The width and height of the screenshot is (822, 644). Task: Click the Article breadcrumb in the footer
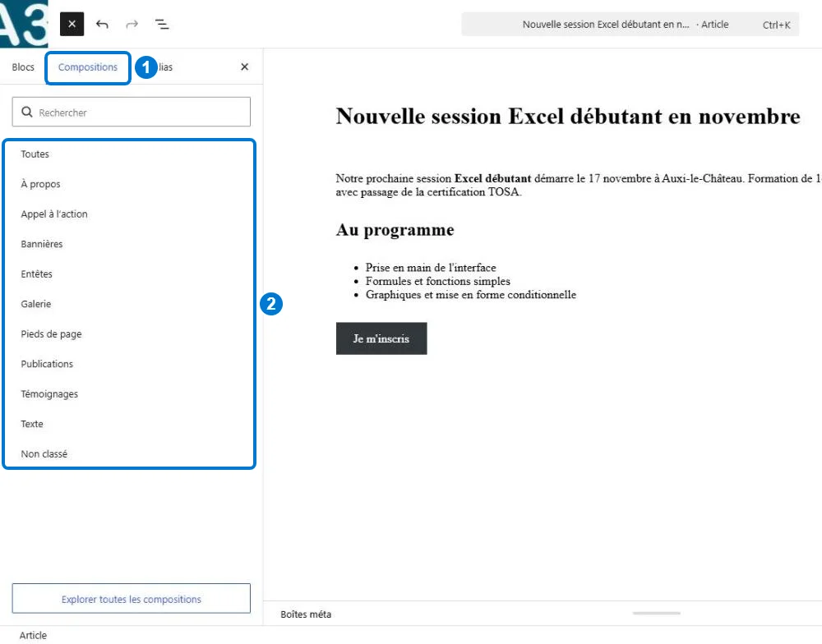pos(33,635)
